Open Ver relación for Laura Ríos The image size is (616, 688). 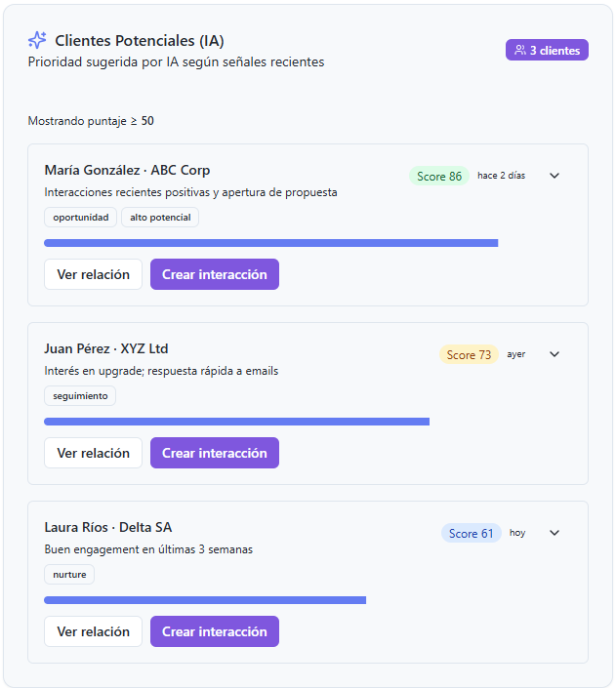93,631
